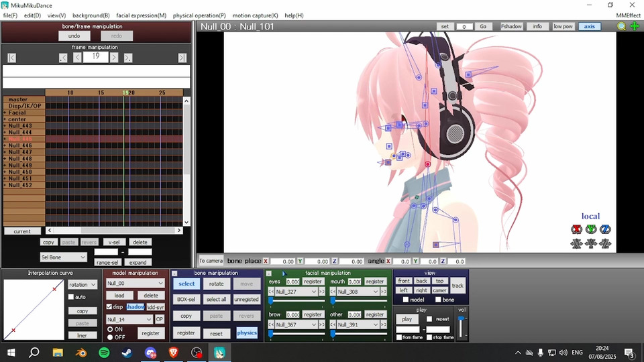Click next brow morph arrow button
This screenshot has width=644, height=362.
click(321, 324)
